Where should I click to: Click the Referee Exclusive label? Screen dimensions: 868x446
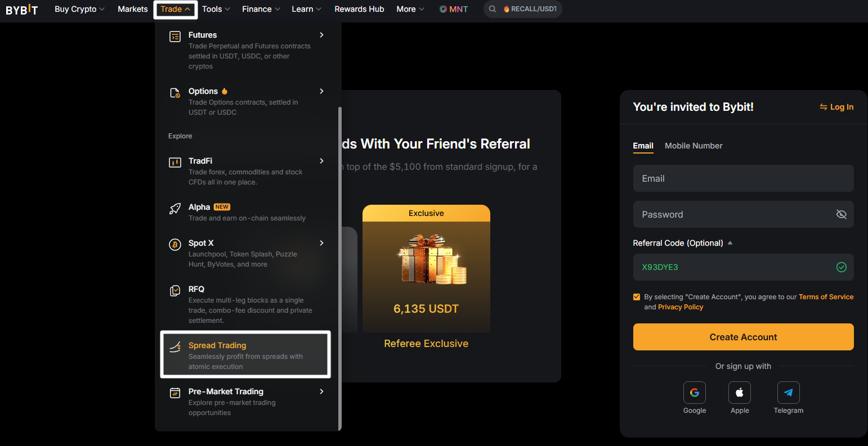point(426,344)
